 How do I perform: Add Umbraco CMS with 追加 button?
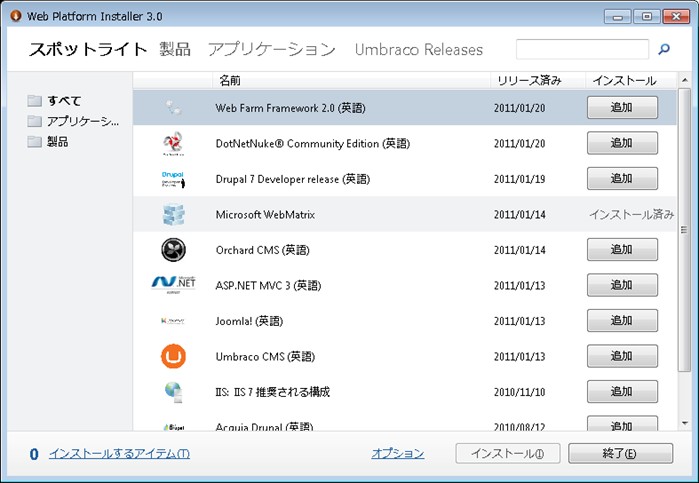pos(622,356)
